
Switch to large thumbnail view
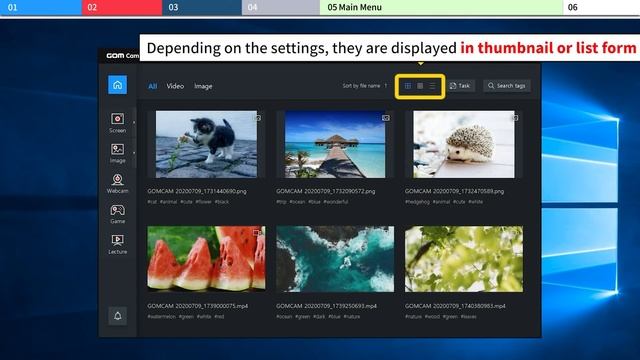[420, 86]
